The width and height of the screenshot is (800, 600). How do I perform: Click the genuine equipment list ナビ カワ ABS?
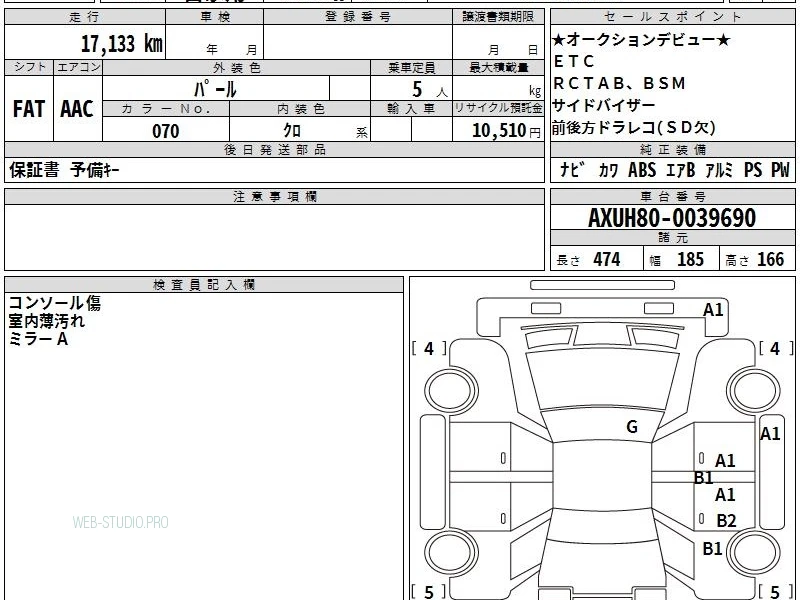(674, 170)
